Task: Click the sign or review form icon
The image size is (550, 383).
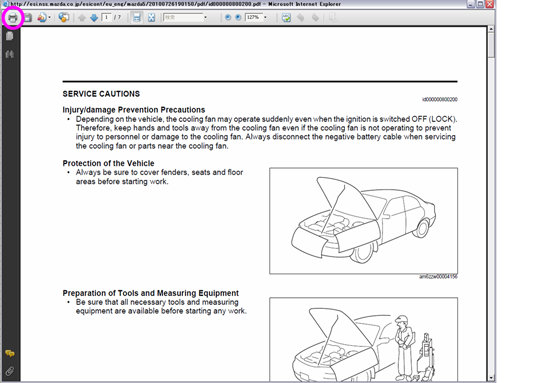Action: tap(286, 18)
